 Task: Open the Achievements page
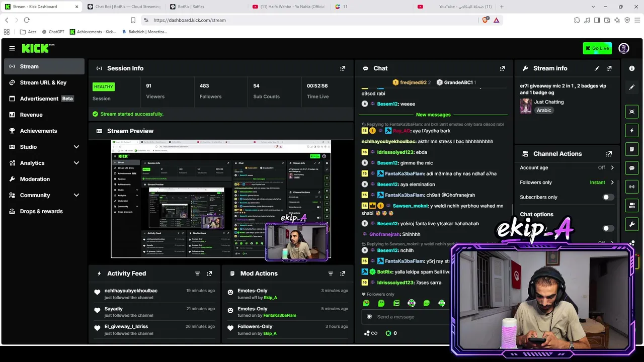click(44, 131)
